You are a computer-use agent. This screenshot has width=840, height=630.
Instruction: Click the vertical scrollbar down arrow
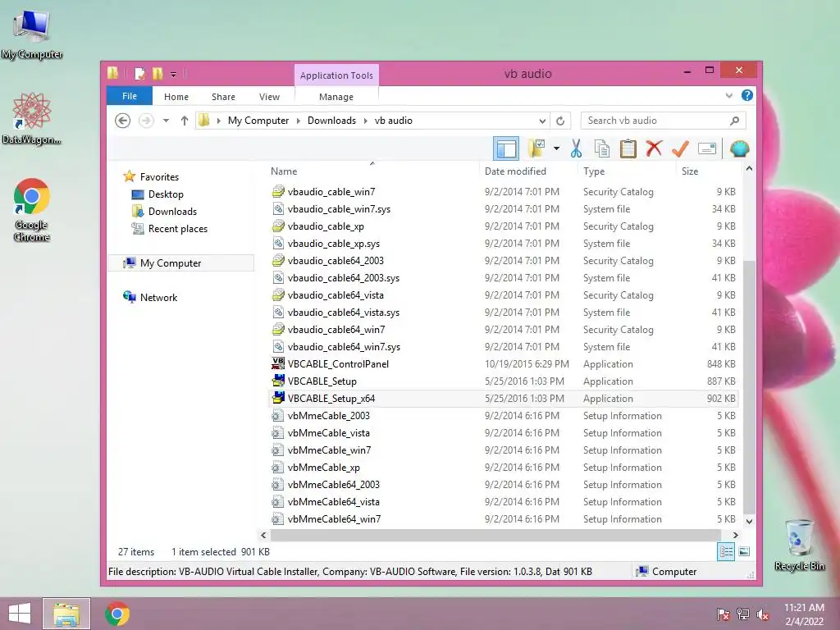[x=749, y=521]
